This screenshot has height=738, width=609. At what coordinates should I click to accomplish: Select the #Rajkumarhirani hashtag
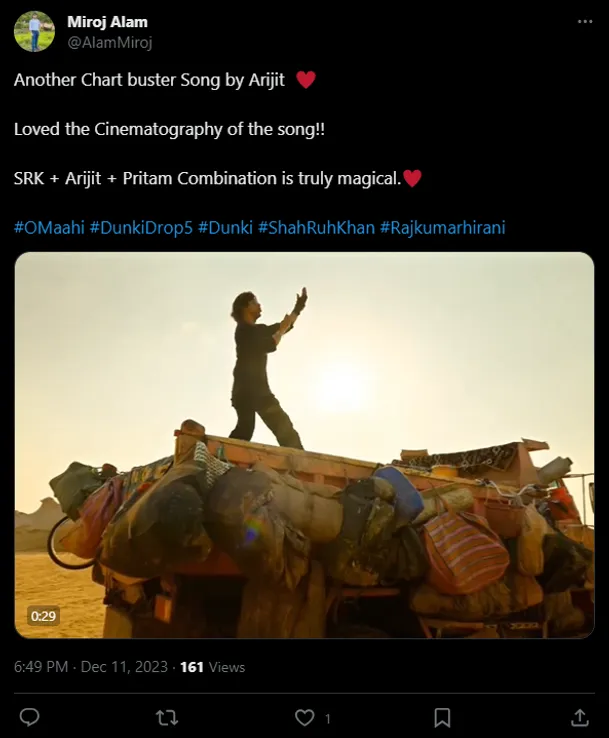(x=442, y=227)
